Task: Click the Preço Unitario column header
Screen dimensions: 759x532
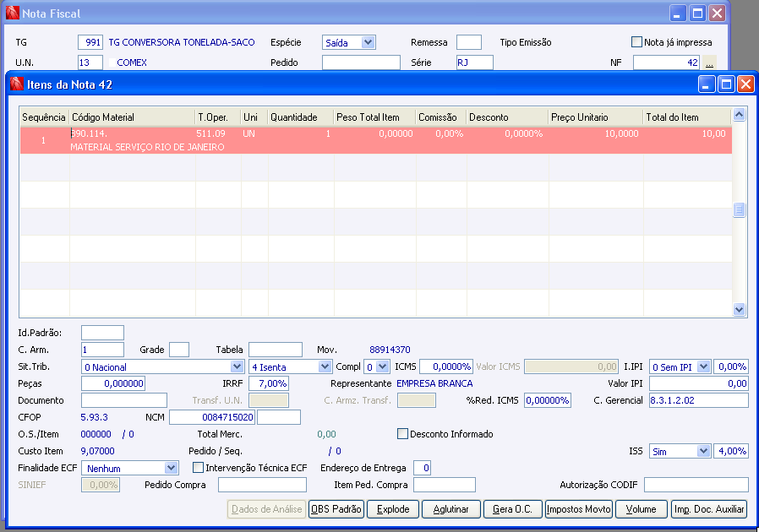Action: tap(594, 117)
